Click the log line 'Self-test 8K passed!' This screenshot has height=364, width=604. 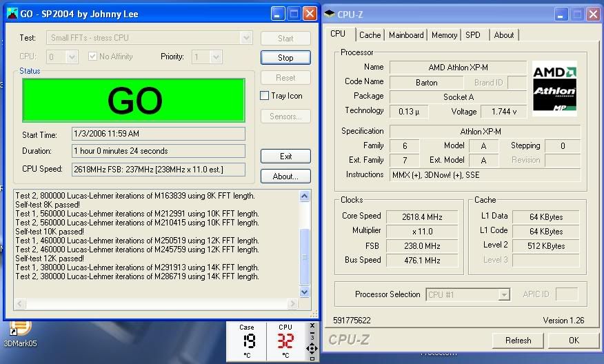pos(48,205)
